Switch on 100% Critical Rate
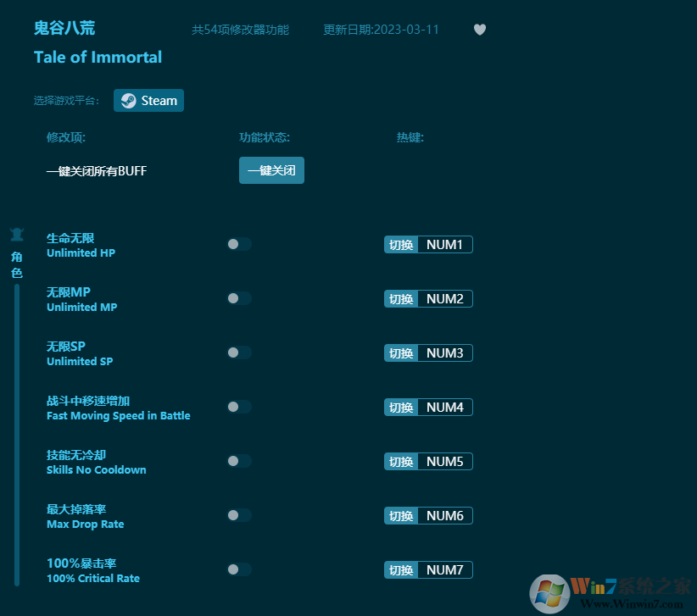Image resolution: width=697 pixels, height=616 pixels. (x=238, y=569)
